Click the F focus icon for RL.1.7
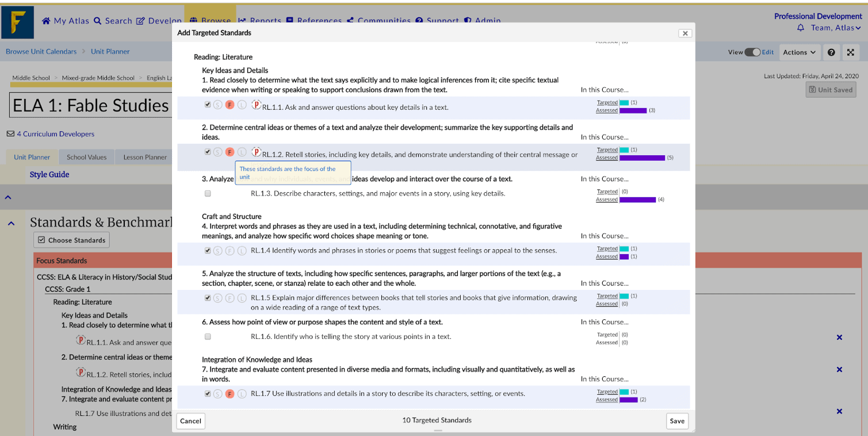 coord(230,394)
